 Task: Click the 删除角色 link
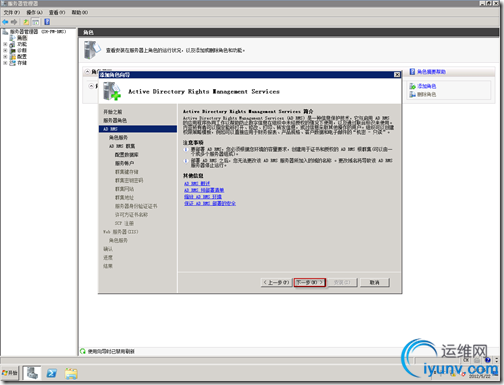point(427,94)
